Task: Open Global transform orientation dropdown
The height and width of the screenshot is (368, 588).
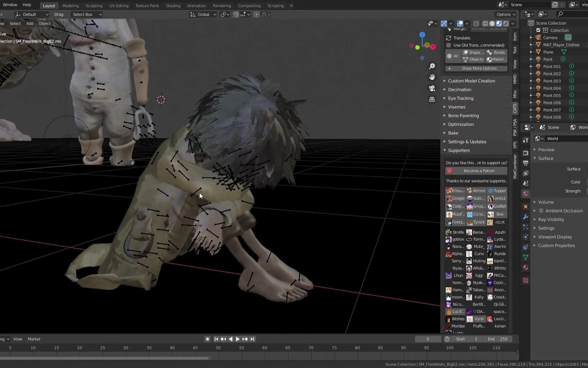Action: pyautogui.click(x=203, y=14)
